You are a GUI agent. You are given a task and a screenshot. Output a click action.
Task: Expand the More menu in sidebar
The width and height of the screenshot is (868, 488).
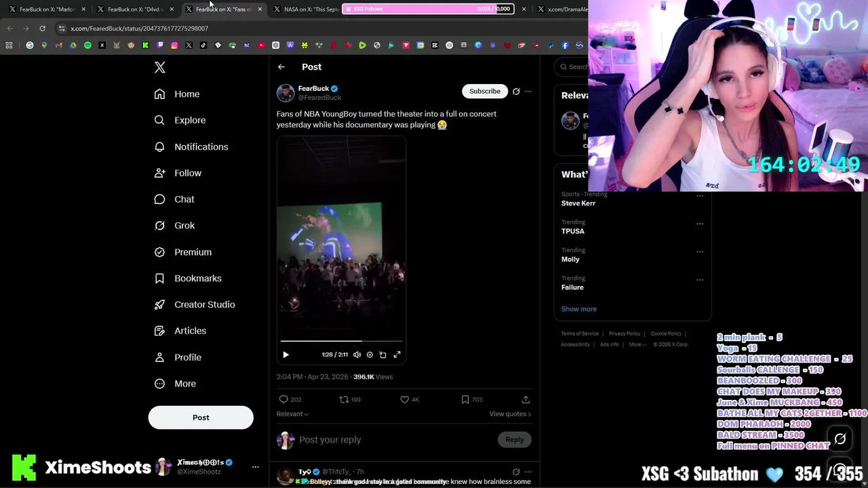tap(175, 384)
